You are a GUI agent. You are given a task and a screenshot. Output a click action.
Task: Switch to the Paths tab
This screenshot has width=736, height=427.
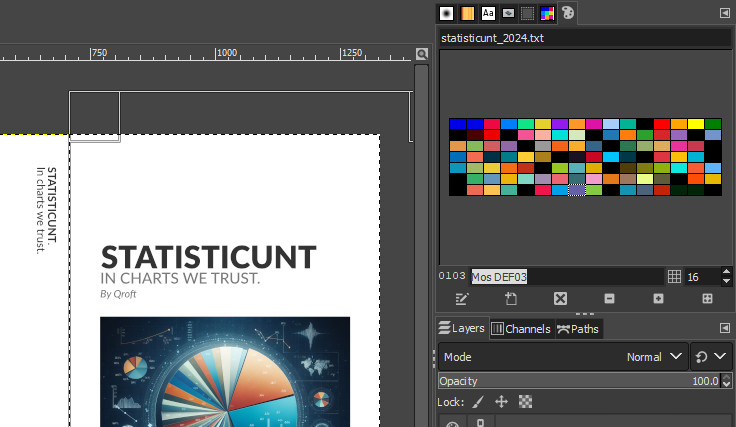pos(578,329)
